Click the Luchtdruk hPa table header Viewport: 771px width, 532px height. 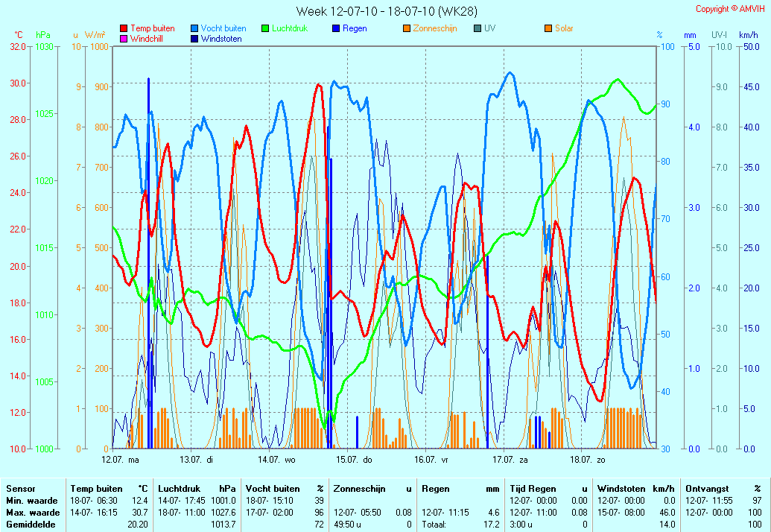point(197,489)
